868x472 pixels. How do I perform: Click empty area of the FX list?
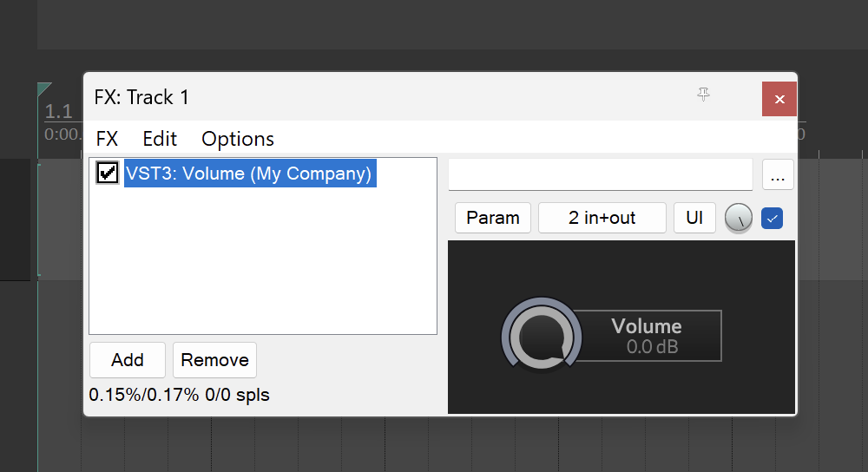(262, 269)
